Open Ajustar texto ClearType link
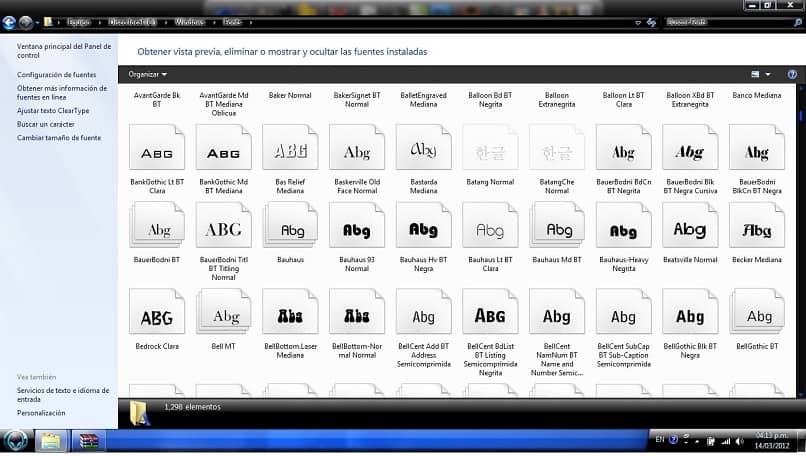806x456 pixels. click(53, 111)
